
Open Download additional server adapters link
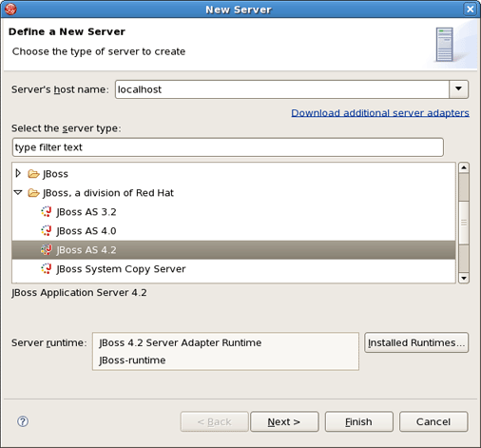(x=380, y=113)
